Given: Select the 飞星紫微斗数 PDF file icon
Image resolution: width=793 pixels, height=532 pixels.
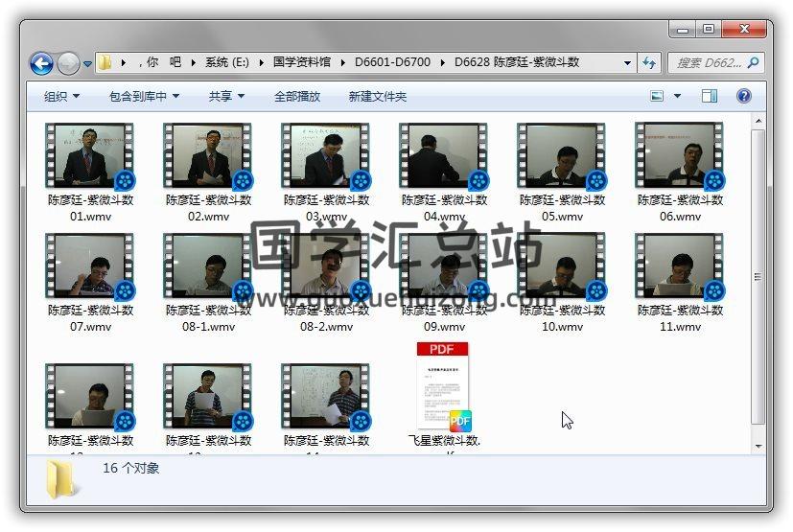Looking at the screenshot, I should (444, 388).
